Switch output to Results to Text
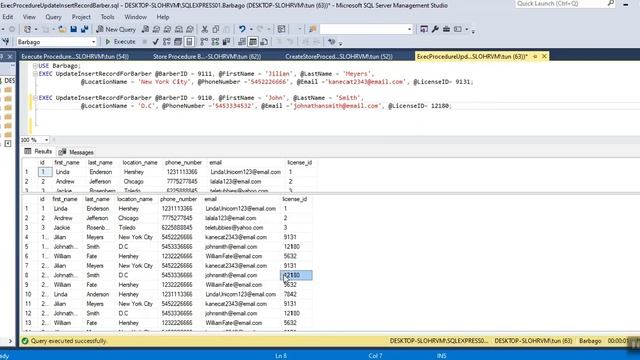This screenshot has height=360, width=640. pyautogui.click(x=242, y=42)
